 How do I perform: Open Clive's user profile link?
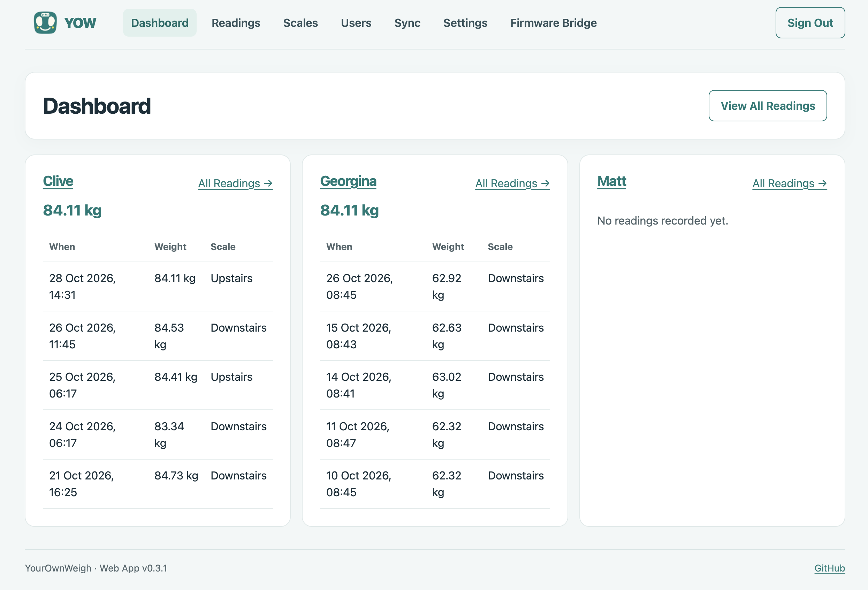coord(58,181)
